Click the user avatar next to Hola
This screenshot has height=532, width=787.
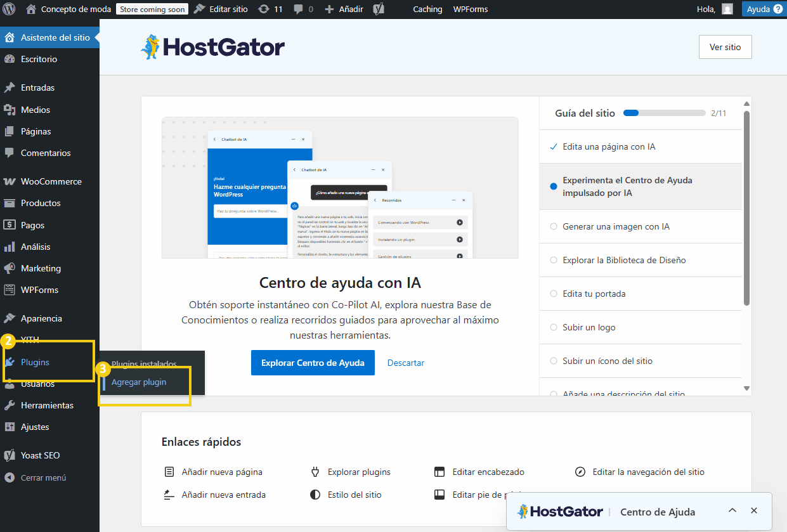[x=727, y=10]
